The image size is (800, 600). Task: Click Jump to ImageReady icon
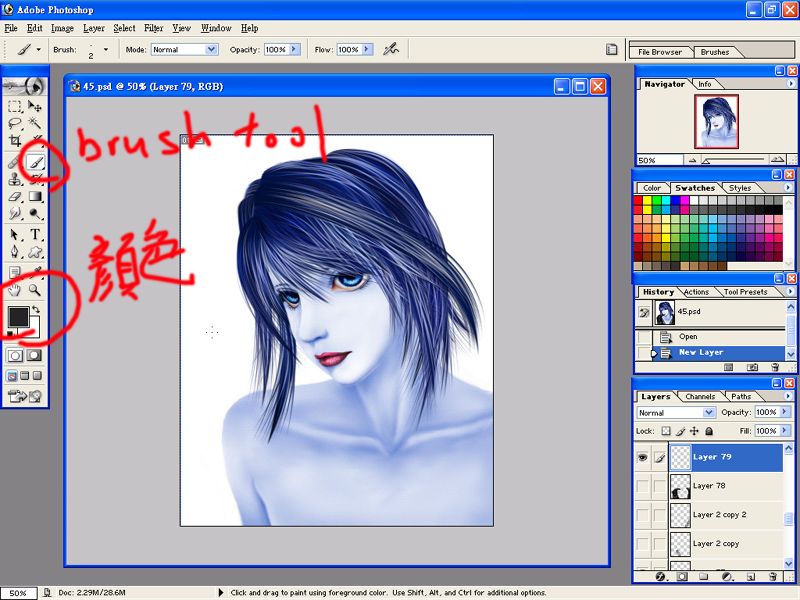coord(24,396)
